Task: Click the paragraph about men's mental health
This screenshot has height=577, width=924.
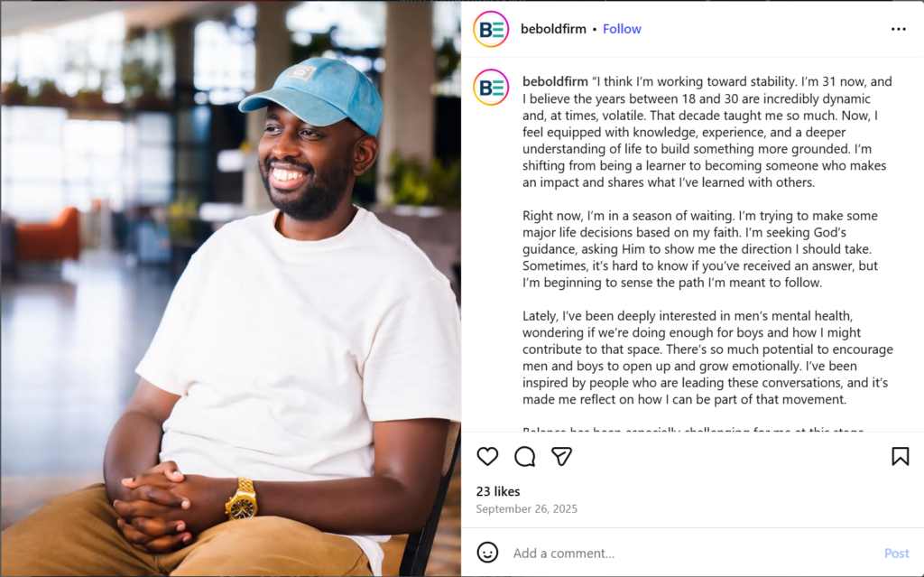Action: click(x=704, y=358)
